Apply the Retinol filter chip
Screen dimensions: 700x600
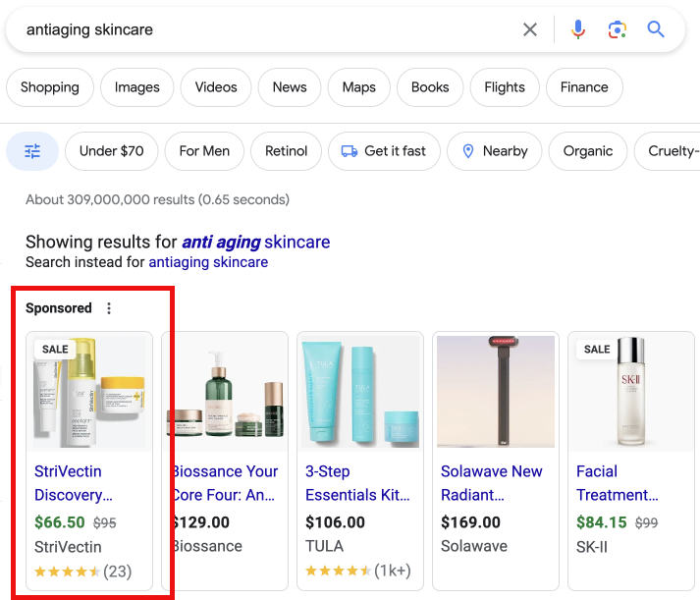pos(286,151)
